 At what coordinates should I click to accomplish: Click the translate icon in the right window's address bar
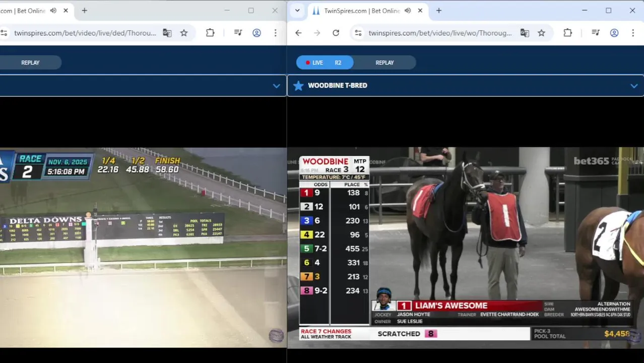coord(525,33)
